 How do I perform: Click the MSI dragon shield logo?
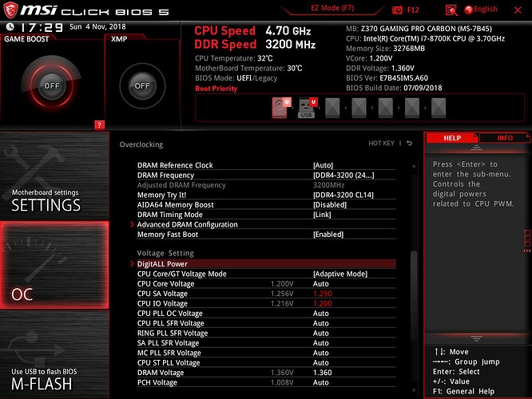(x=10, y=10)
